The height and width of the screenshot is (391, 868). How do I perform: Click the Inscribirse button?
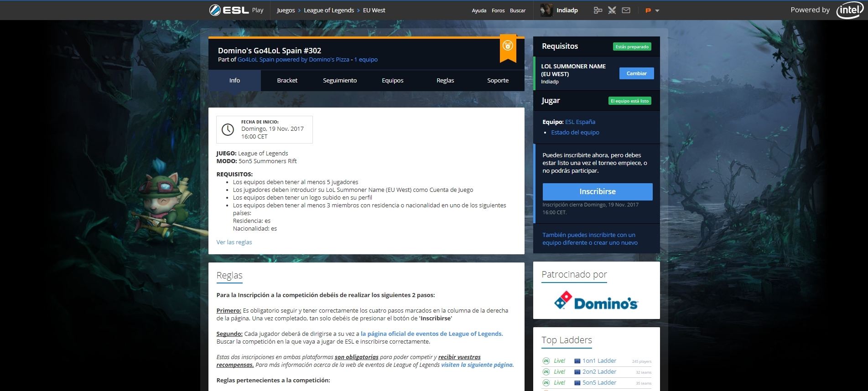[x=598, y=192]
